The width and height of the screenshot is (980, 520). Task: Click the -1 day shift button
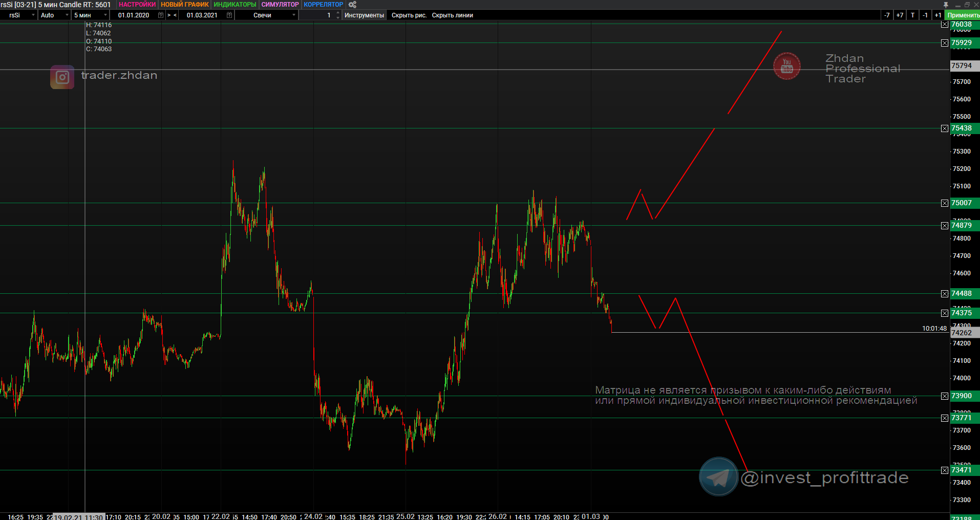pyautogui.click(x=925, y=15)
